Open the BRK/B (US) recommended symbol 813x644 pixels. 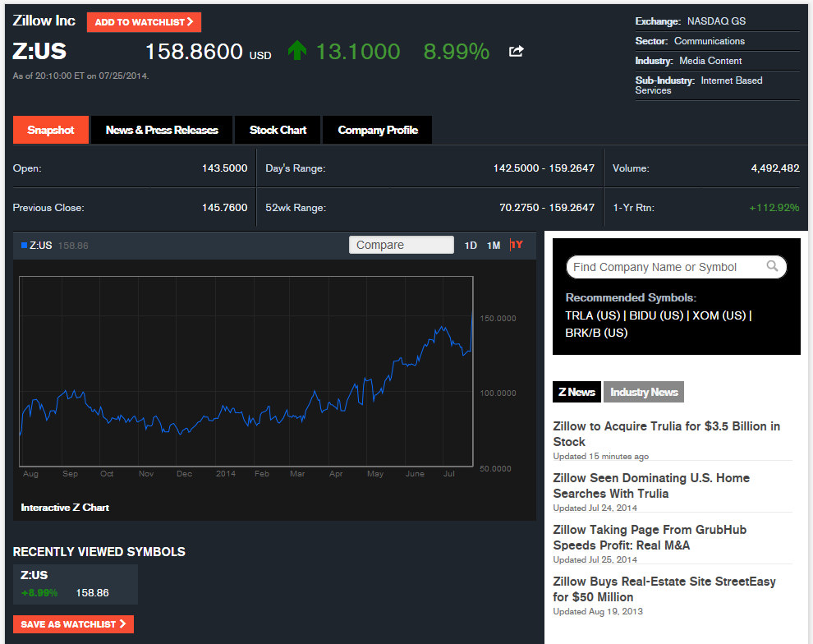point(596,333)
